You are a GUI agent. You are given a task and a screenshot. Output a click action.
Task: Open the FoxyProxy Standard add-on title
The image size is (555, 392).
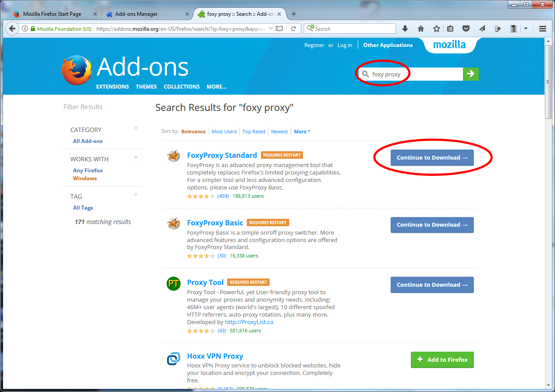tap(222, 155)
